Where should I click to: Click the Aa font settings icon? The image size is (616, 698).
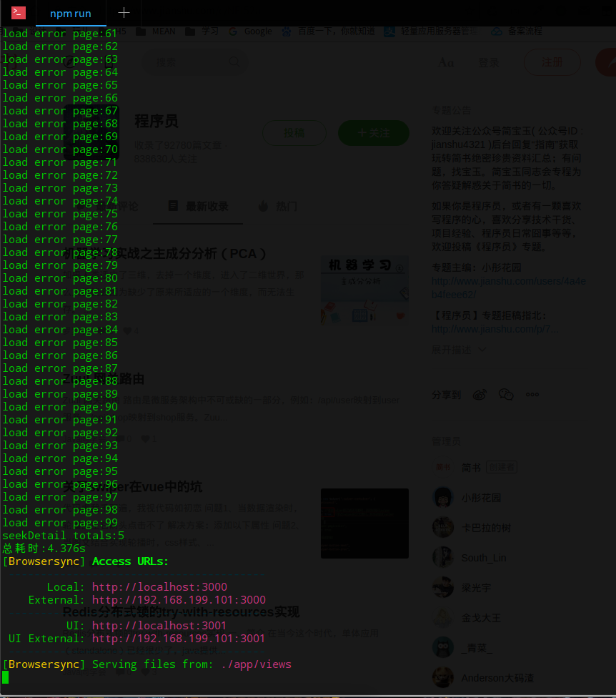[446, 62]
